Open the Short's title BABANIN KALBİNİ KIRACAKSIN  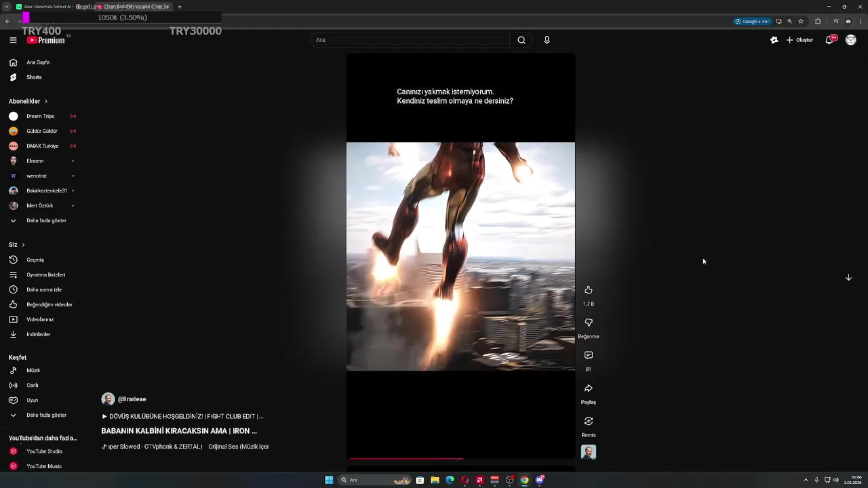click(179, 431)
